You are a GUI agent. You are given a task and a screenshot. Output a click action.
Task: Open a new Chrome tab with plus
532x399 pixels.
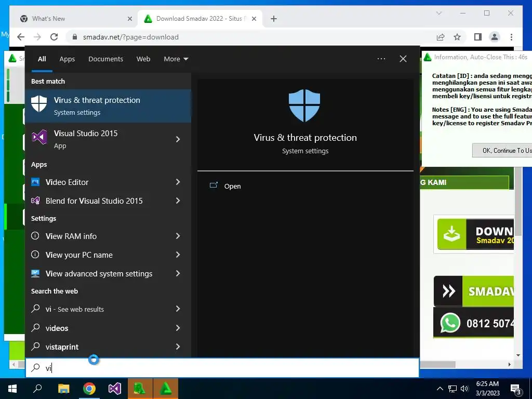click(x=274, y=19)
